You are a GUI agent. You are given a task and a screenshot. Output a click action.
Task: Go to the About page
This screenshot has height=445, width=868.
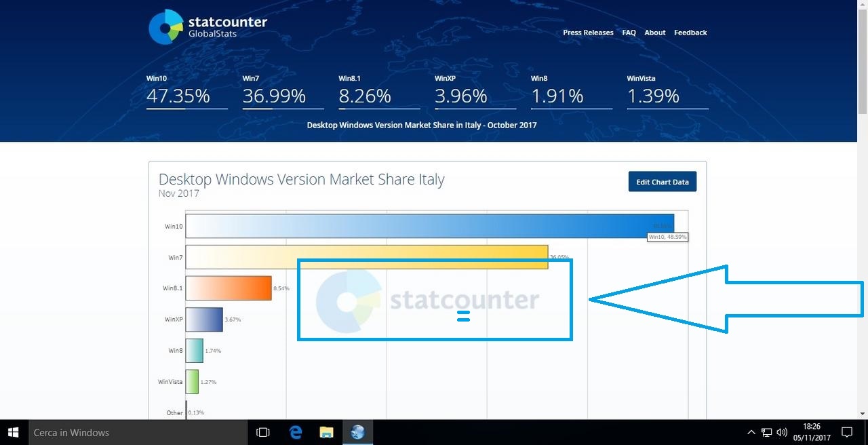[x=655, y=33]
